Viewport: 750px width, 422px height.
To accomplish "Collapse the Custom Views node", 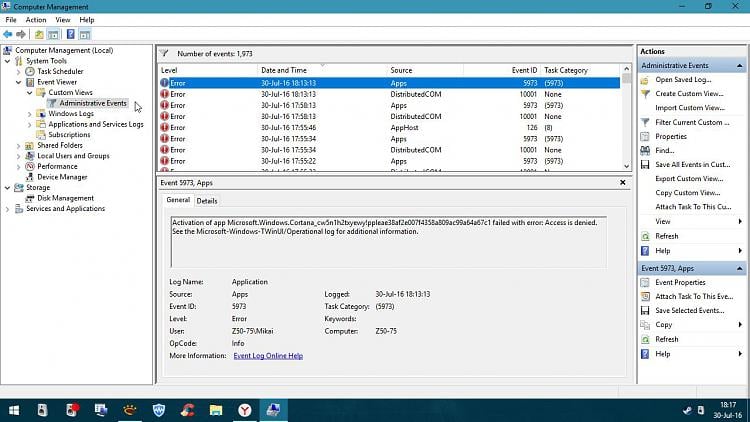I will (x=30, y=93).
